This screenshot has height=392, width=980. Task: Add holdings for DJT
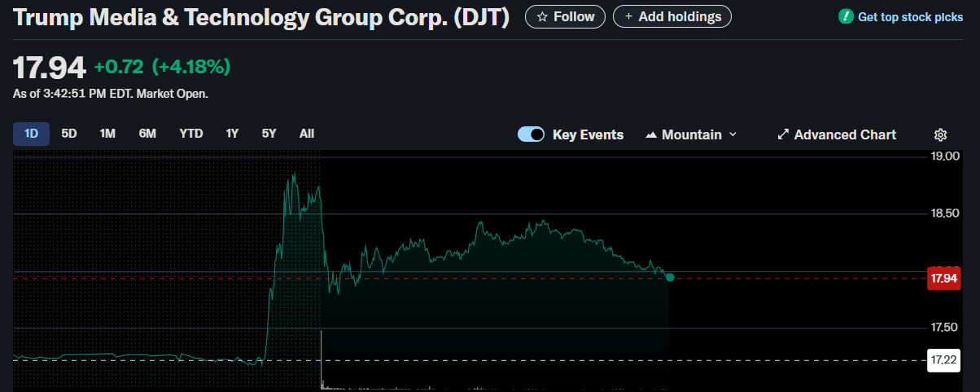tap(672, 16)
